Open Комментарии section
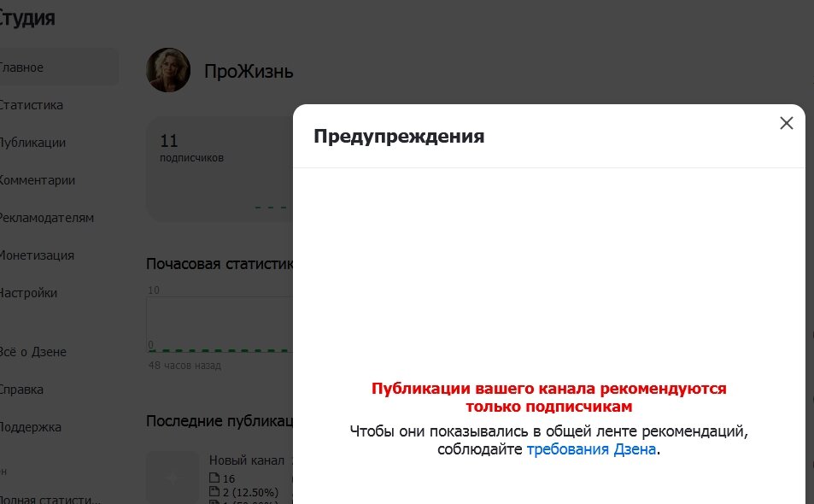 pos(38,180)
